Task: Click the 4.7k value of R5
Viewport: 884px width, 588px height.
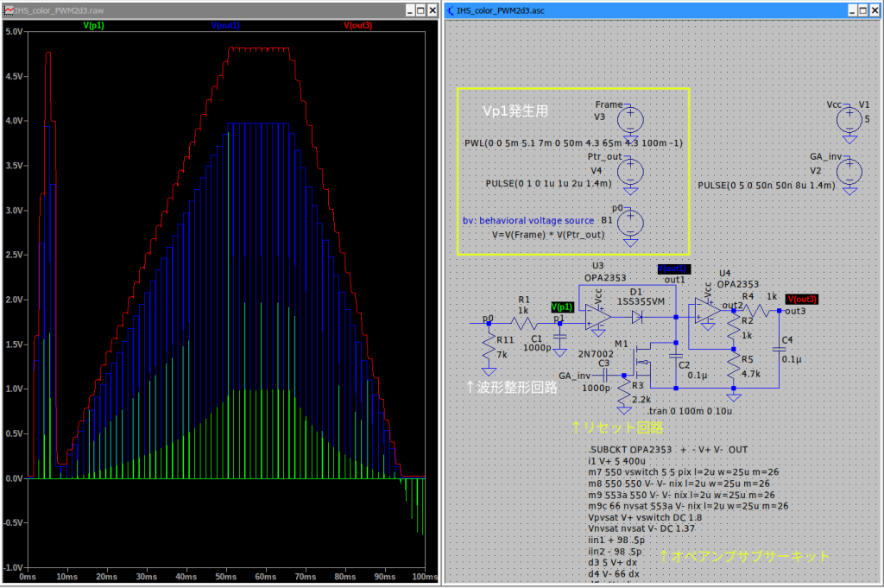Action: (751, 374)
